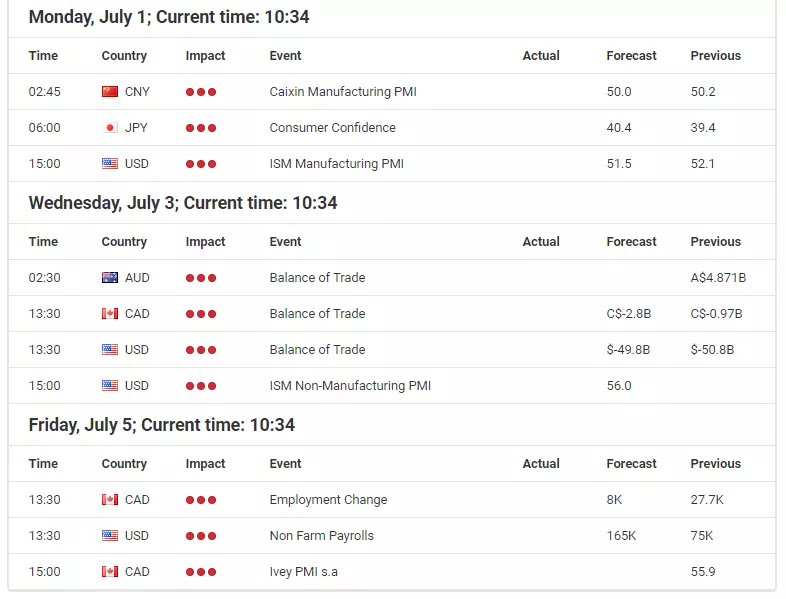
Task: Click Impact column header under Wednesday
Action: [205, 242]
